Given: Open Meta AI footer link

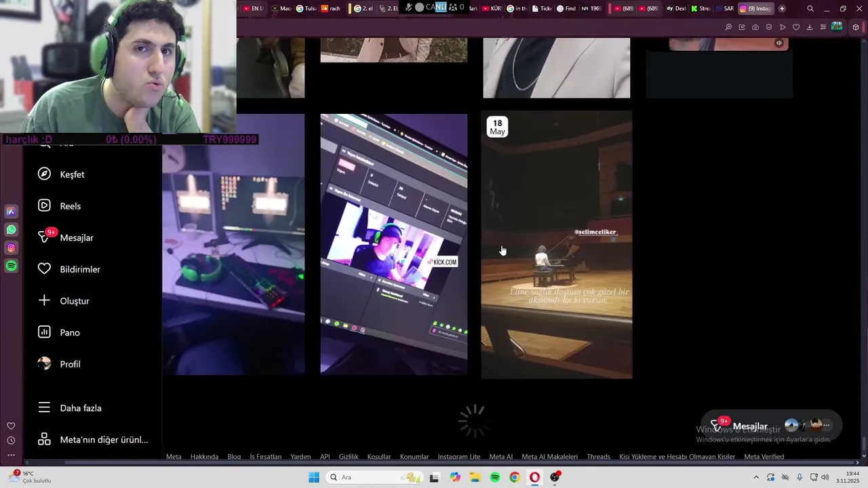Looking at the screenshot, I should [501, 457].
